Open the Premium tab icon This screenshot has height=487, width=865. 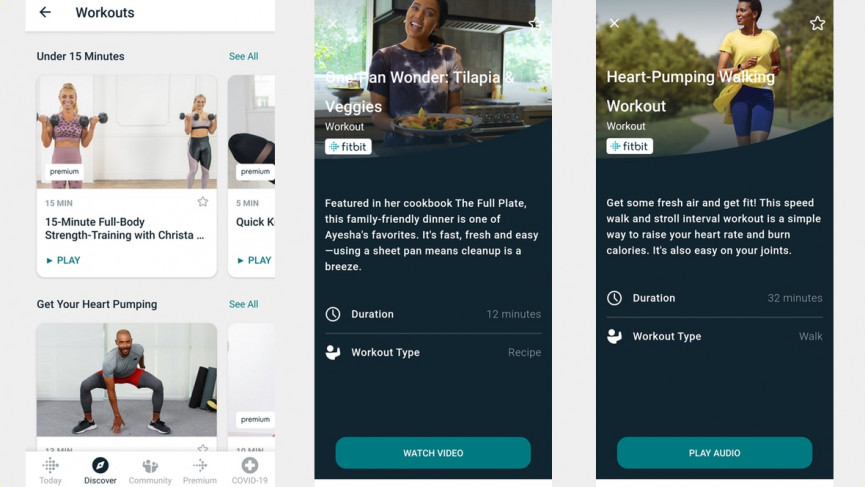200,465
